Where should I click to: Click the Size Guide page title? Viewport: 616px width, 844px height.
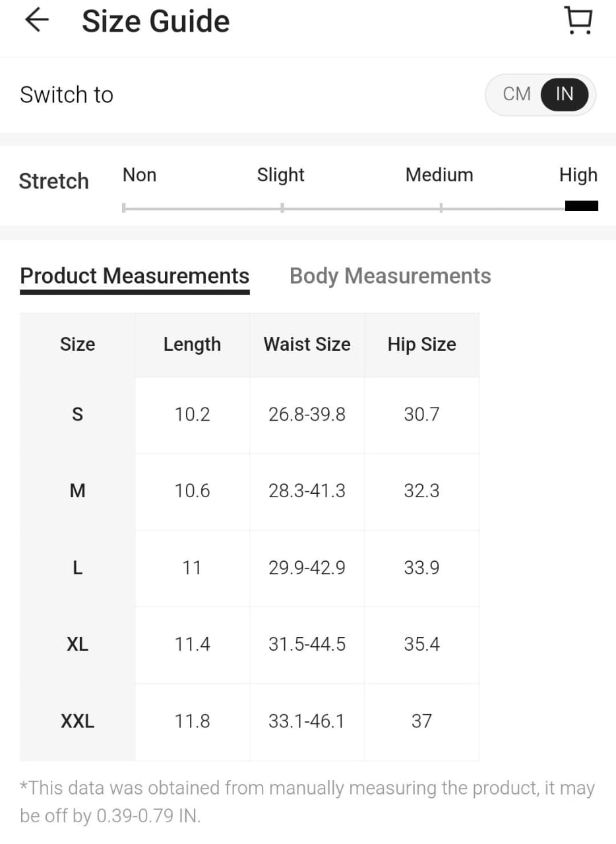156,22
